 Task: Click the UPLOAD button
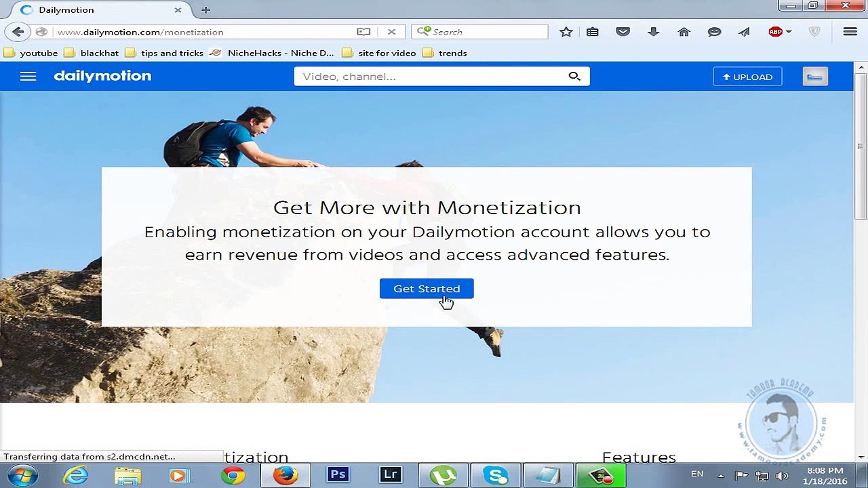(747, 77)
